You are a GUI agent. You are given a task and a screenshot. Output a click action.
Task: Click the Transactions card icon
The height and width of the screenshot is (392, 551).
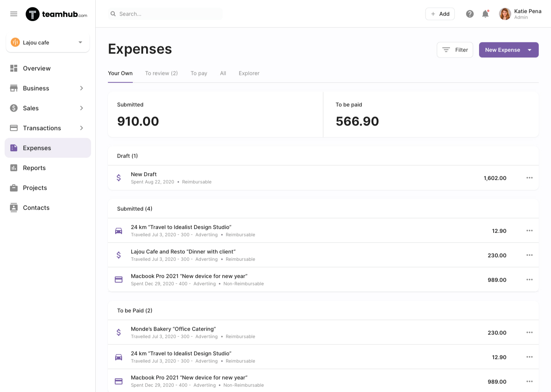pos(14,128)
